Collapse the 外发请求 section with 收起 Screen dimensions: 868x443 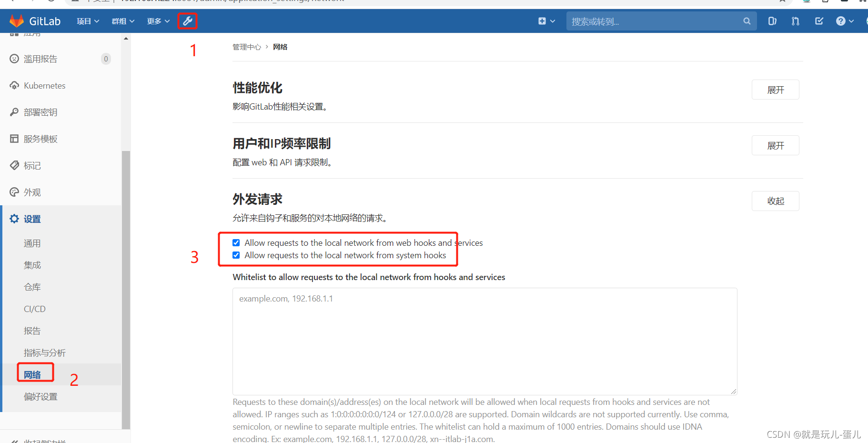pyautogui.click(x=775, y=201)
